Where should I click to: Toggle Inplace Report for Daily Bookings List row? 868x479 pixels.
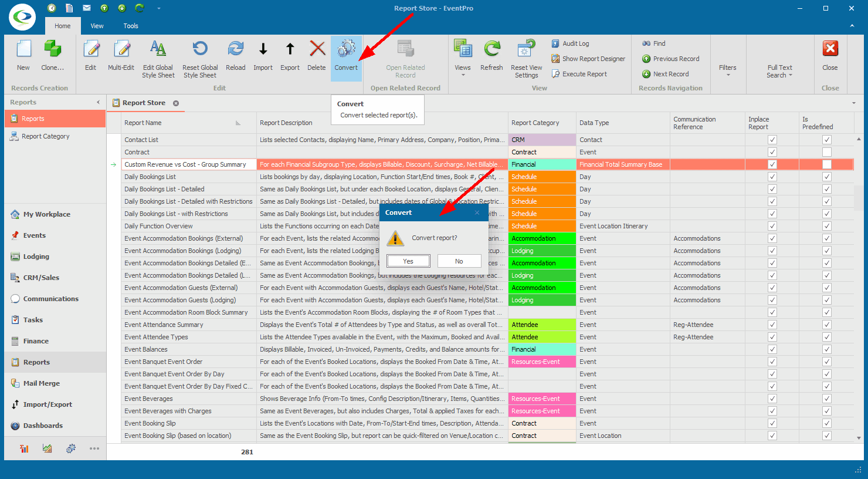[772, 177]
